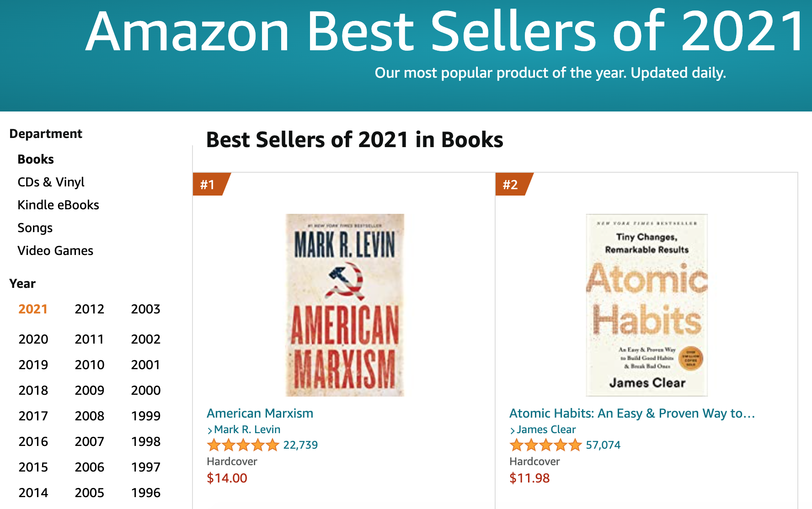Select year 2021
812x509 pixels.
click(32, 309)
